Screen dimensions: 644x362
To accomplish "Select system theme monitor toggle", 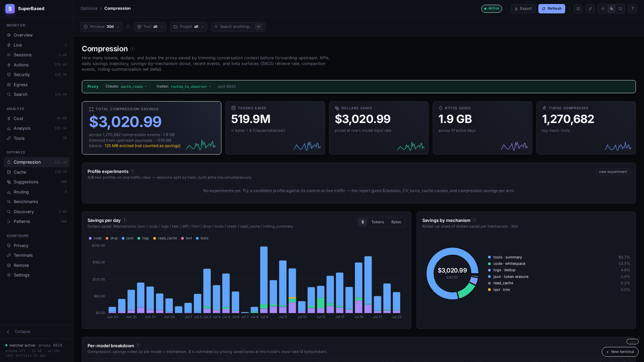I will (x=620, y=9).
